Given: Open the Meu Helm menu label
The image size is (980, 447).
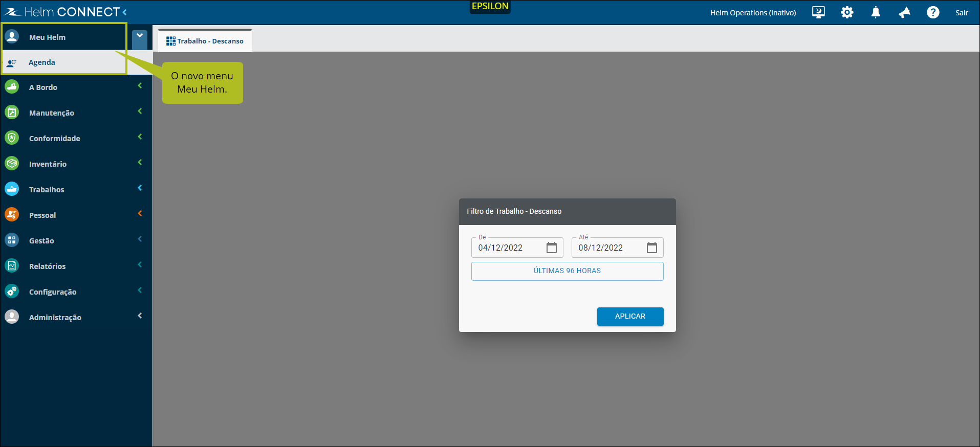Looking at the screenshot, I should coord(47,37).
